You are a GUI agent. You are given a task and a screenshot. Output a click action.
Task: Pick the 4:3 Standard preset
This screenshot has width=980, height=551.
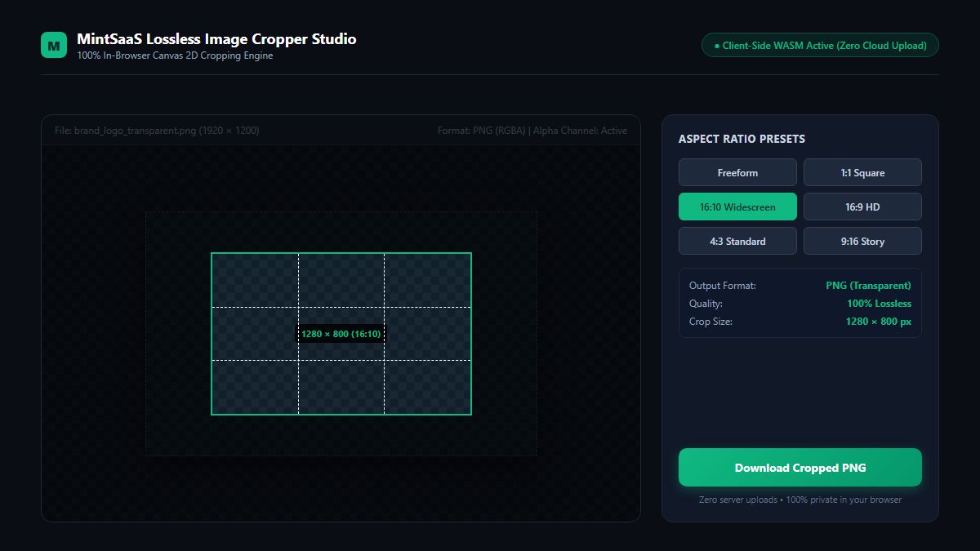pyautogui.click(x=737, y=241)
